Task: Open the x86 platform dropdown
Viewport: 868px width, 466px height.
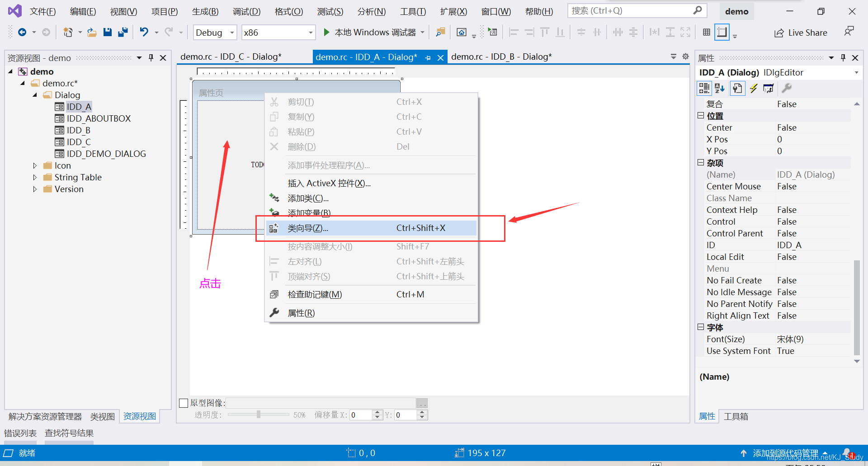Action: tap(311, 33)
